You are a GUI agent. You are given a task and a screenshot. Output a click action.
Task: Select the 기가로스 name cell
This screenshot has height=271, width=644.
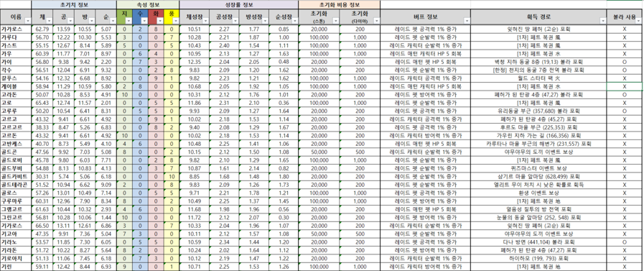[16, 226]
